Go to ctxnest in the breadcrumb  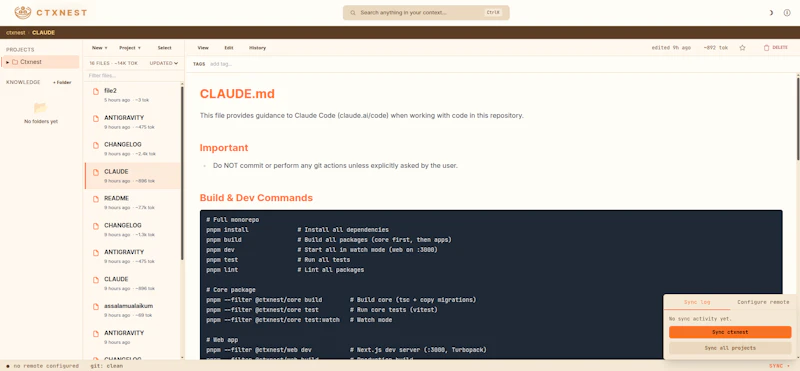point(15,33)
